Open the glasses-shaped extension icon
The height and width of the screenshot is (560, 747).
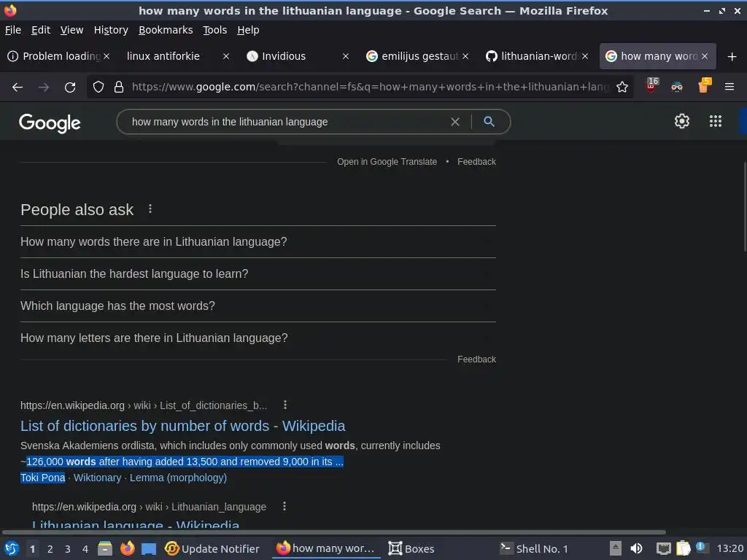coord(676,87)
